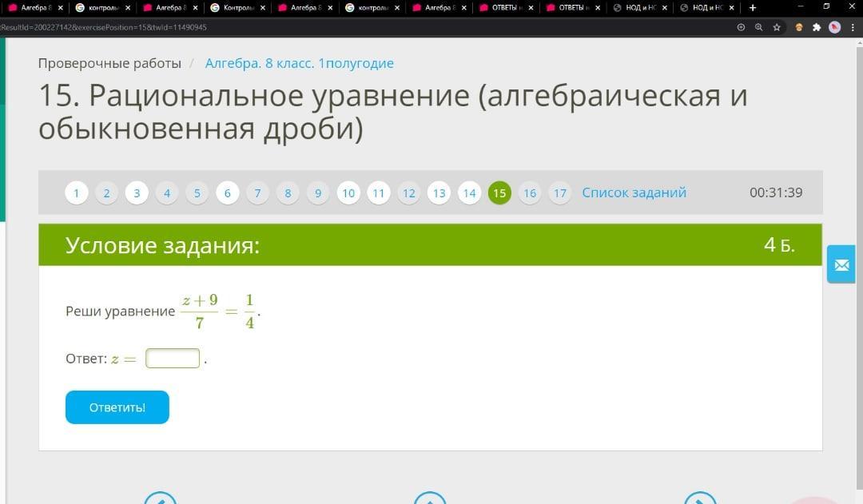Viewport: 863px width, 504px height.
Task: Click the answer input field for z
Action: (173, 359)
